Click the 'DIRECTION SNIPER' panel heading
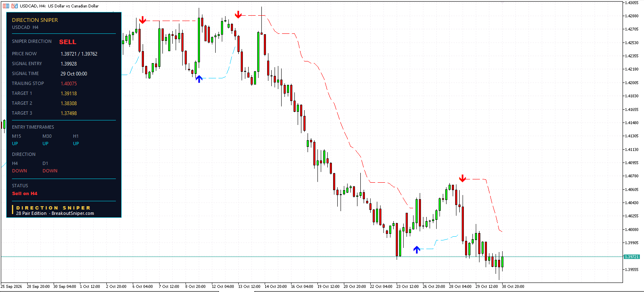 coord(35,20)
